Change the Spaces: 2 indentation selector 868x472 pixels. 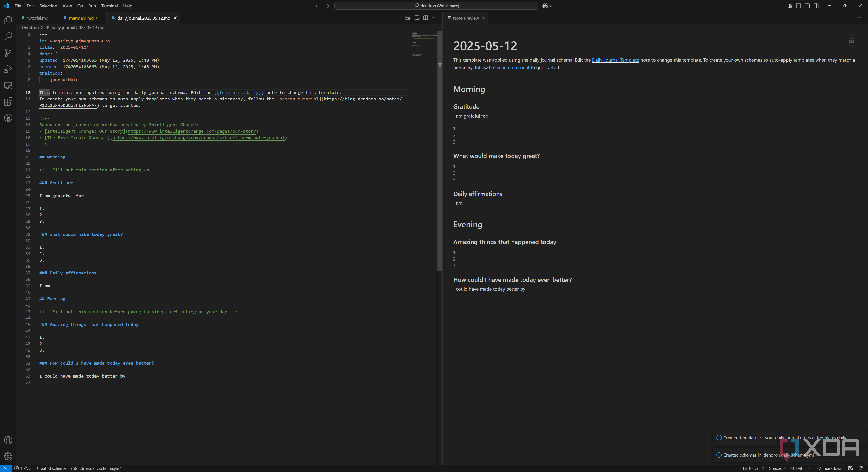[777, 468]
